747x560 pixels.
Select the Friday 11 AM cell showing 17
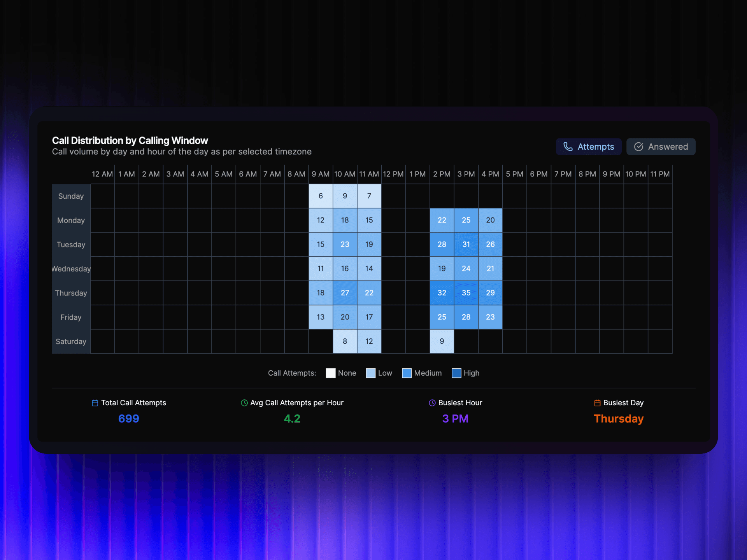369,317
